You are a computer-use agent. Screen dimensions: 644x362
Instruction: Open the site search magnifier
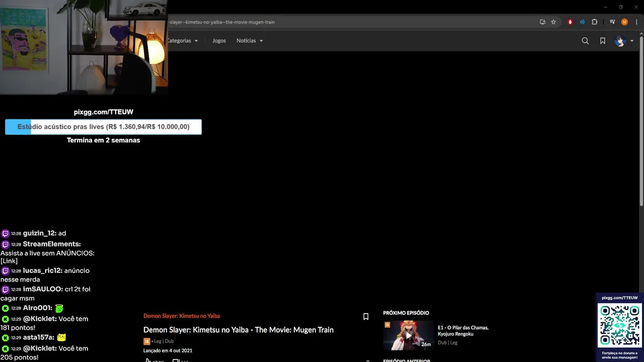pos(585,41)
